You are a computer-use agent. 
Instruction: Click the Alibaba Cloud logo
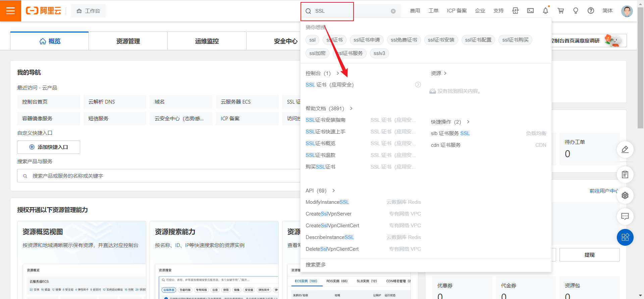coord(44,11)
